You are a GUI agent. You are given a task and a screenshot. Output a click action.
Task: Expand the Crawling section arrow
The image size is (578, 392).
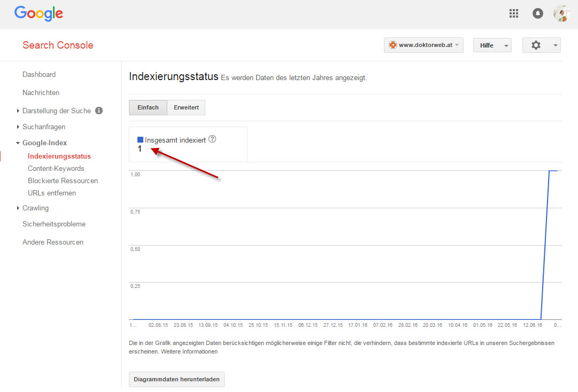tap(18, 208)
